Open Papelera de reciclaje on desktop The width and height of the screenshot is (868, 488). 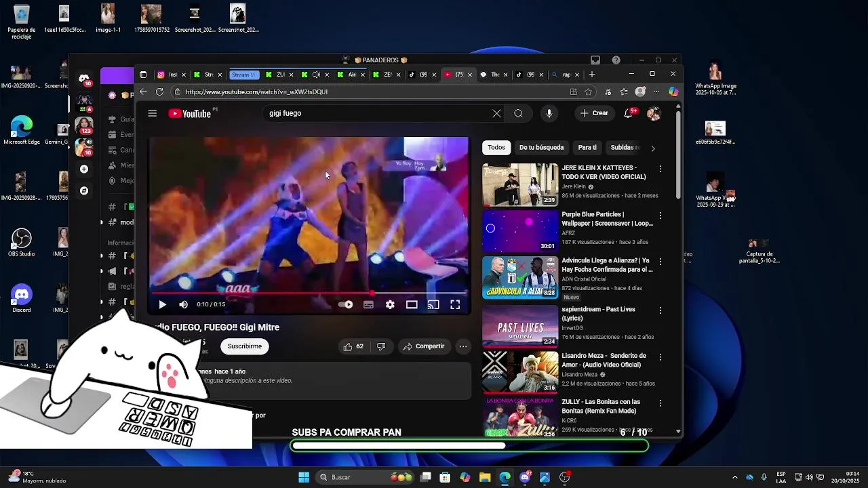pos(22,22)
